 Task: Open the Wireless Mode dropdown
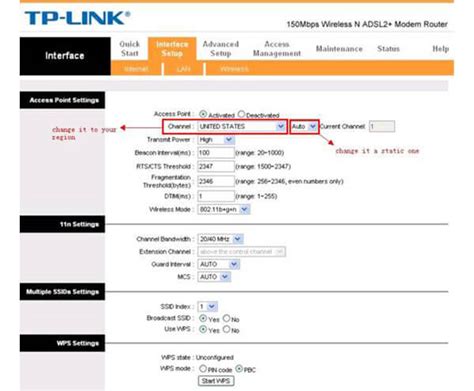click(x=224, y=210)
